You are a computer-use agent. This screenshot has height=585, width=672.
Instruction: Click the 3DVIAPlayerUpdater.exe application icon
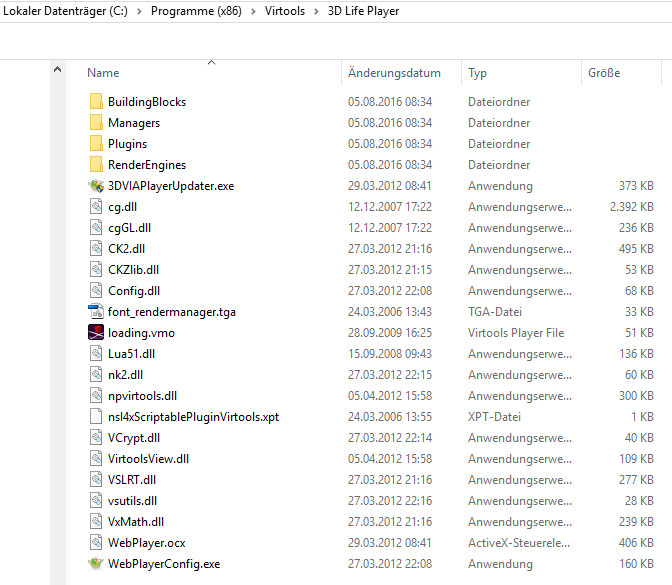tap(96, 186)
